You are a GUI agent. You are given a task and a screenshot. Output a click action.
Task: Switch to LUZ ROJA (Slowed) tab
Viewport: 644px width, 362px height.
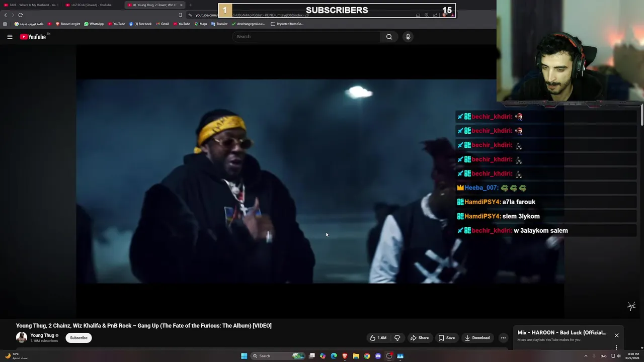92,5
